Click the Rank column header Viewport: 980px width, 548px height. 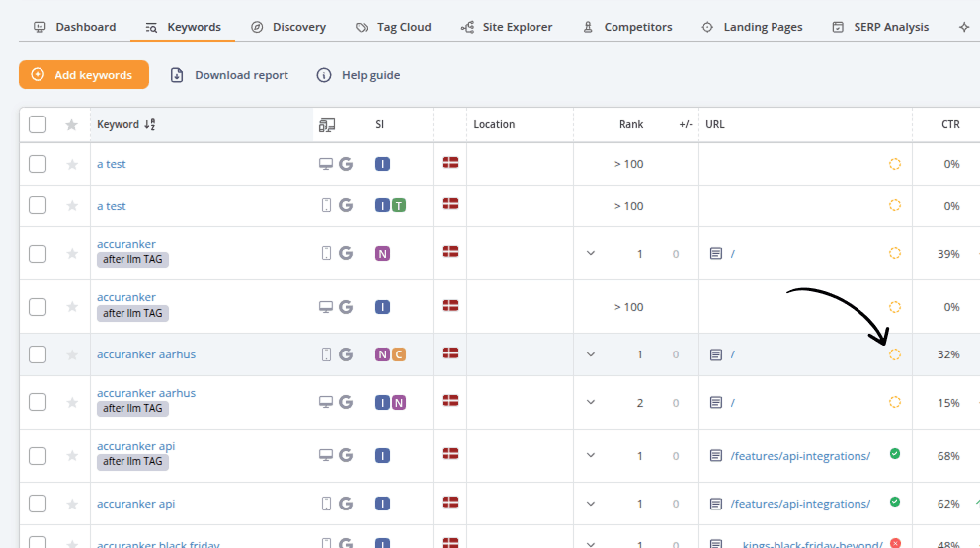coord(631,124)
